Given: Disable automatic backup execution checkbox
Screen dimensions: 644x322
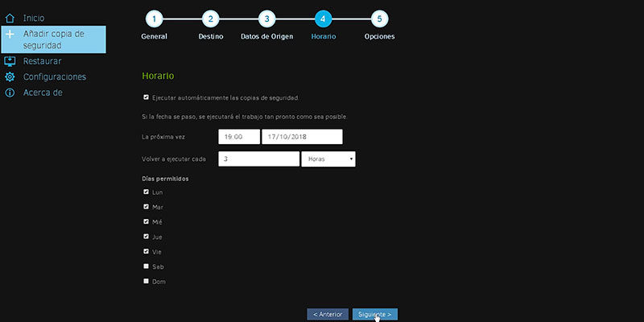Looking at the screenshot, I should (146, 97).
